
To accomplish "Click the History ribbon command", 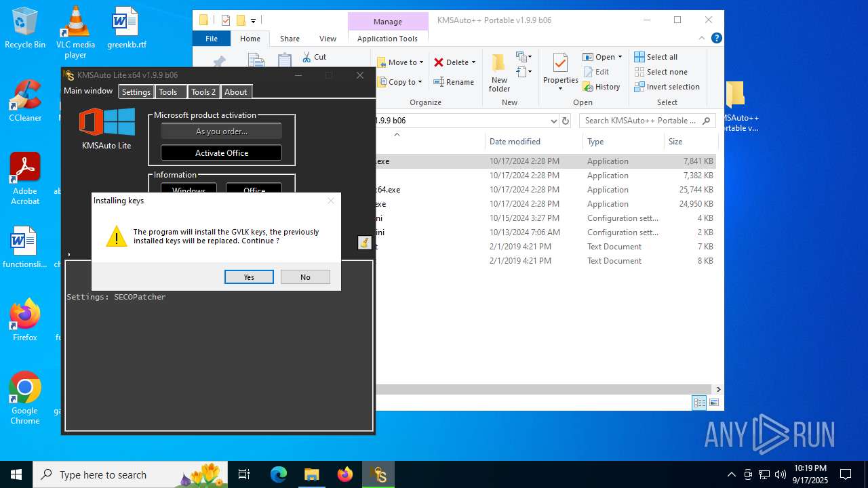I will pyautogui.click(x=601, y=87).
